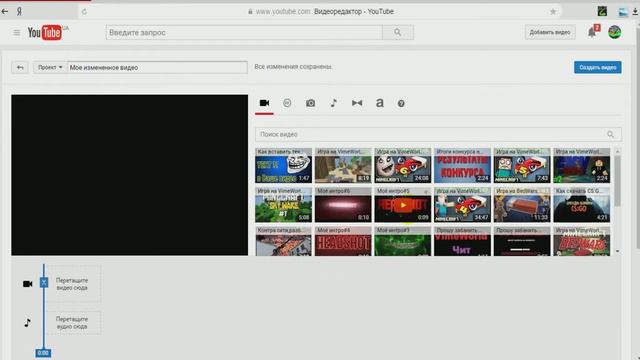Click the magnifier search button in YouTube header

tap(398, 32)
